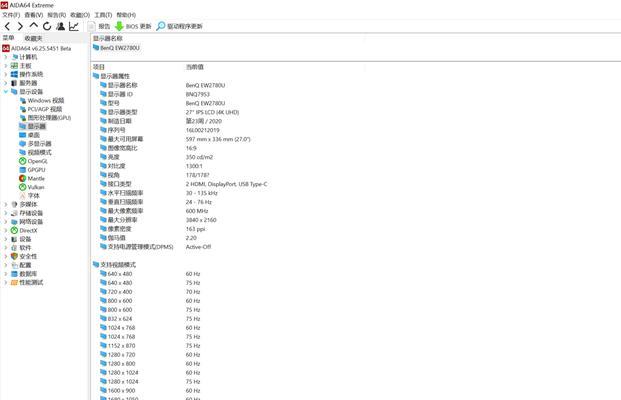This screenshot has width=621, height=400.
Task: Go up one level with the up arrow
Action: tap(34, 26)
